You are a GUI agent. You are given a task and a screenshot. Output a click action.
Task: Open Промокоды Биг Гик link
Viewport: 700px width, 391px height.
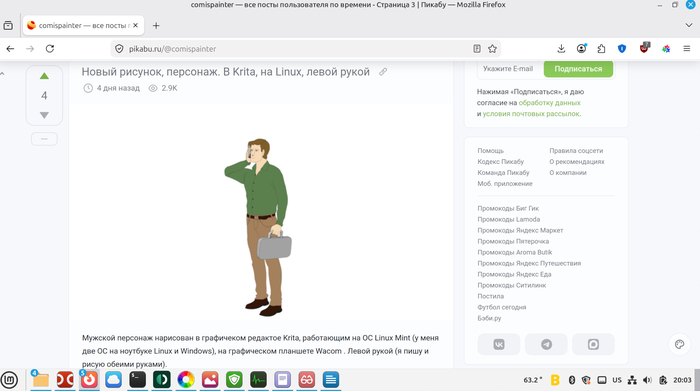508,208
